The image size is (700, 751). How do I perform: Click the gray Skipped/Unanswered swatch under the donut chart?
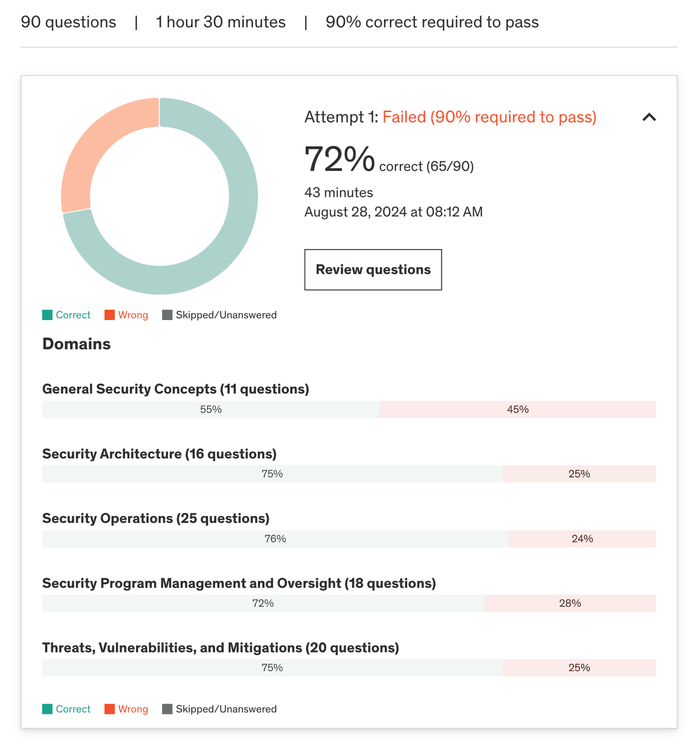167,315
